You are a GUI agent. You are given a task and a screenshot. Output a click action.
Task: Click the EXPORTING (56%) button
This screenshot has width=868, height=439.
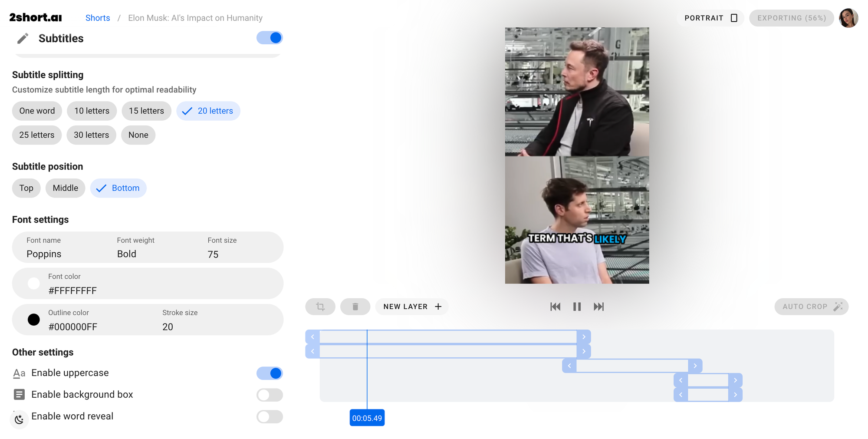pos(791,18)
